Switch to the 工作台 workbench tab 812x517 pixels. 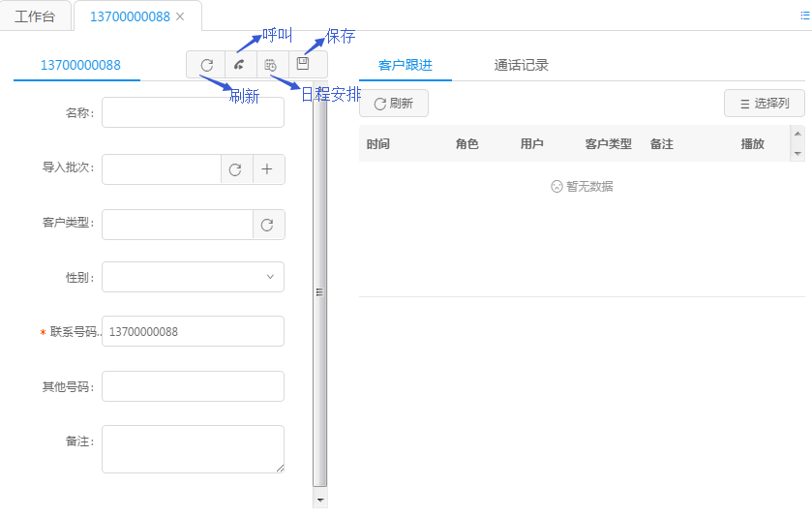click(x=36, y=16)
